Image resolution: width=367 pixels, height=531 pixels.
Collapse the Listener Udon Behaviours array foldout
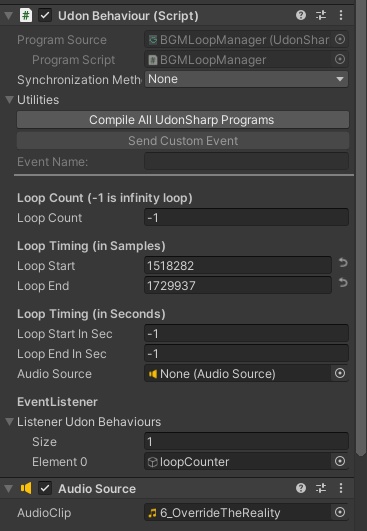tap(10, 422)
